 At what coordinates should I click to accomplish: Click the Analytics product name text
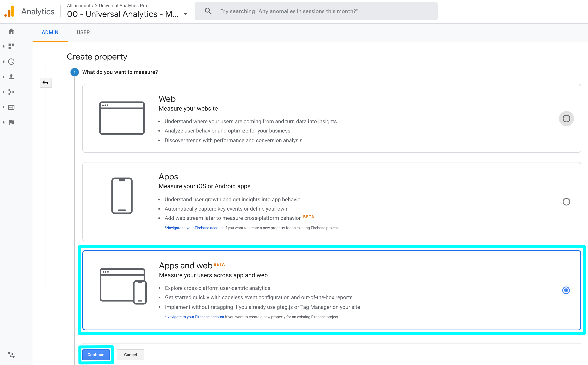click(38, 12)
